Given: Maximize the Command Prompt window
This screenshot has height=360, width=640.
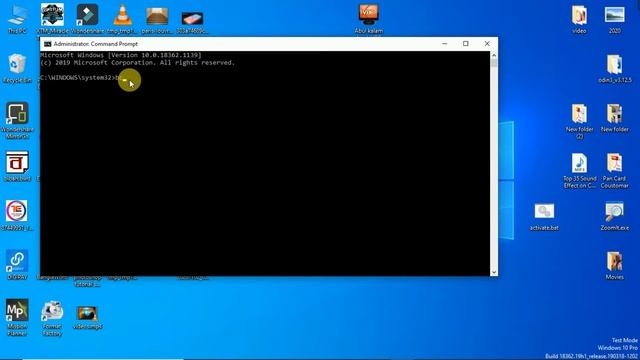Looking at the screenshot, I should pos(466,44).
